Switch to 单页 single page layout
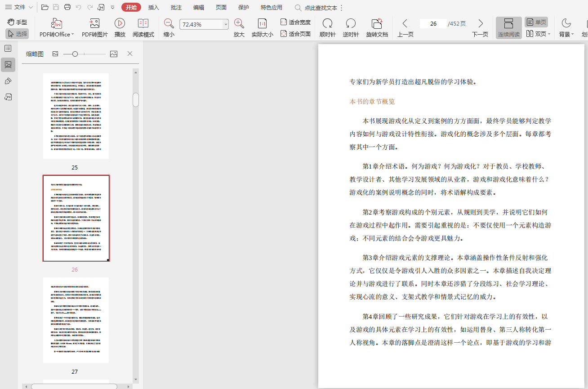588x389 pixels. click(536, 22)
